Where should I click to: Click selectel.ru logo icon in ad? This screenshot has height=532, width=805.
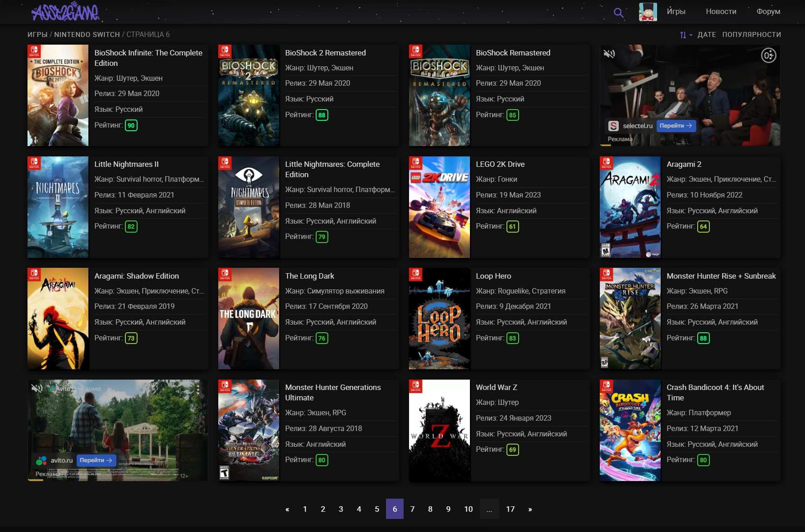(x=613, y=126)
